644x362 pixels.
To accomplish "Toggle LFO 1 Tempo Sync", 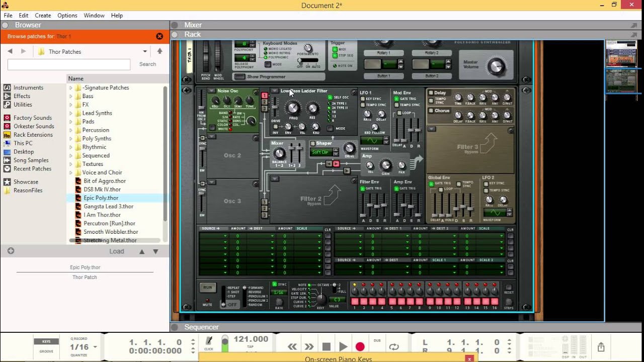I will click(362, 105).
